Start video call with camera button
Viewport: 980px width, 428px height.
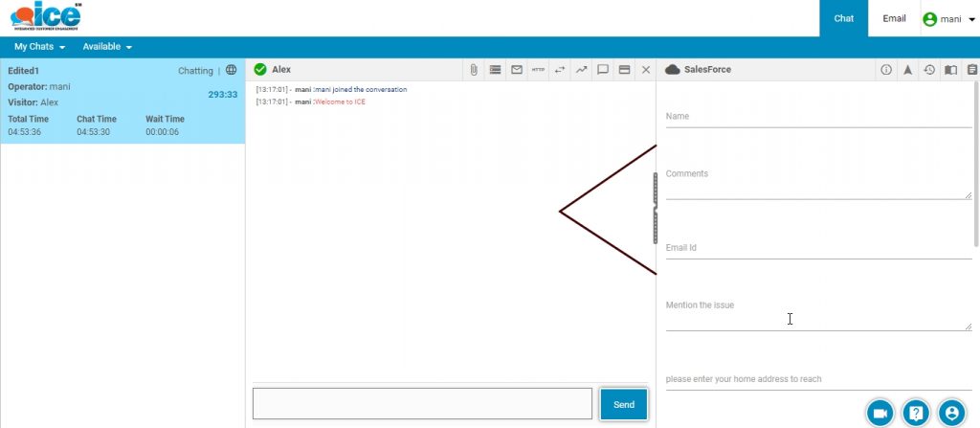coord(880,413)
